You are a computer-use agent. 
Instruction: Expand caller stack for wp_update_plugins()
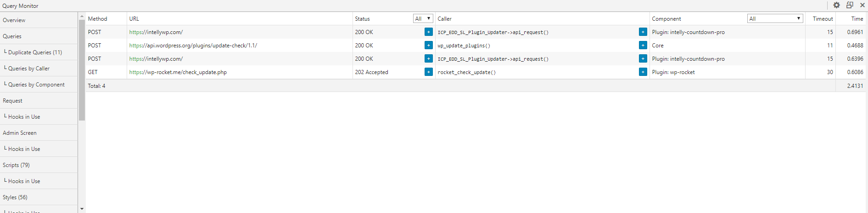[643, 45]
